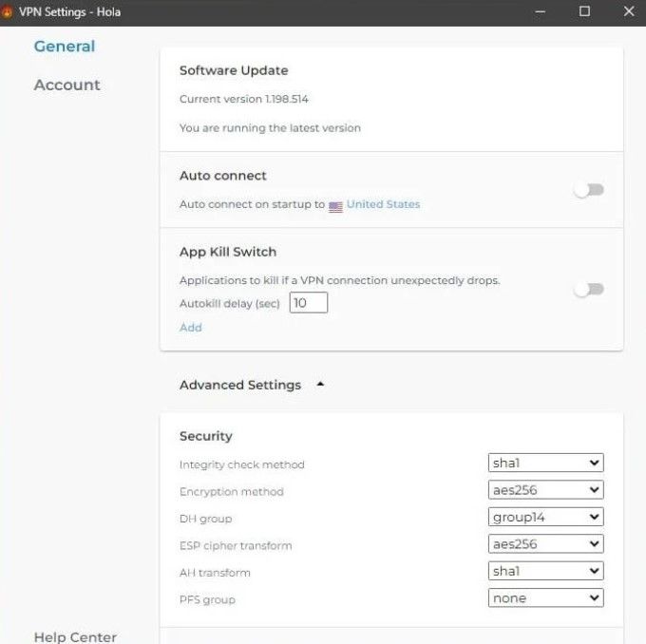
Task: Open the AH transform dropdown
Action: pyautogui.click(x=546, y=571)
